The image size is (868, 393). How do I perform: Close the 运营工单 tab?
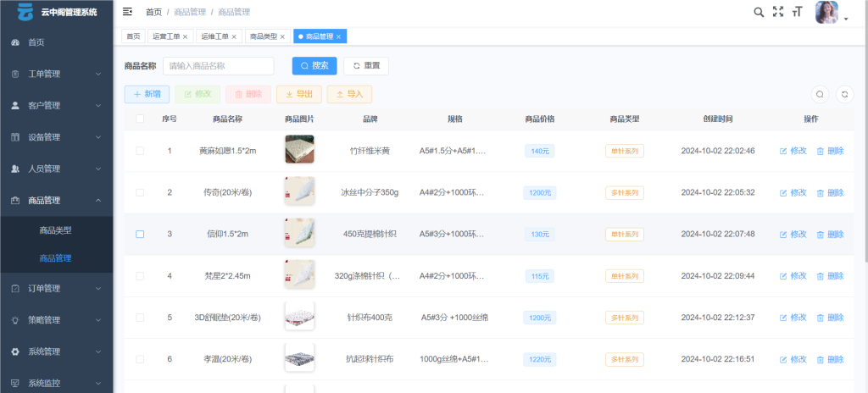pos(186,36)
